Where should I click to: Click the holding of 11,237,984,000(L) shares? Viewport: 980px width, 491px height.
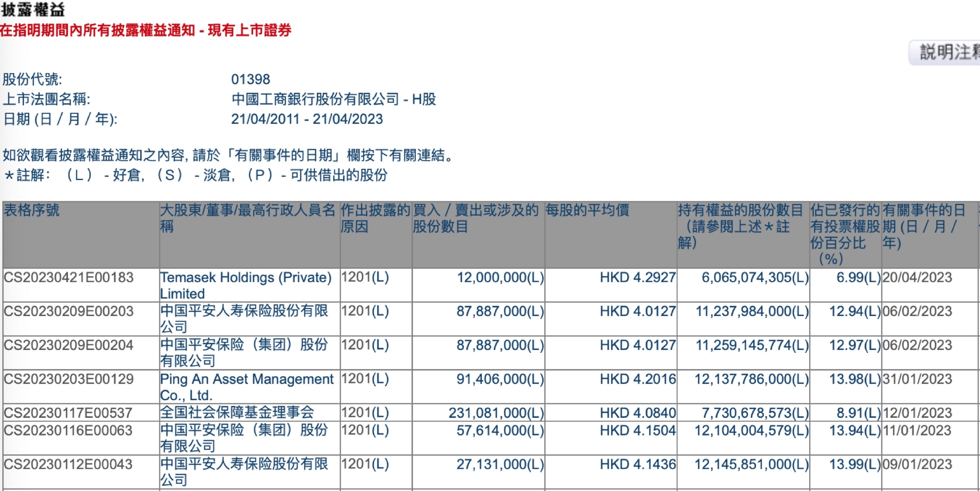tap(752, 311)
